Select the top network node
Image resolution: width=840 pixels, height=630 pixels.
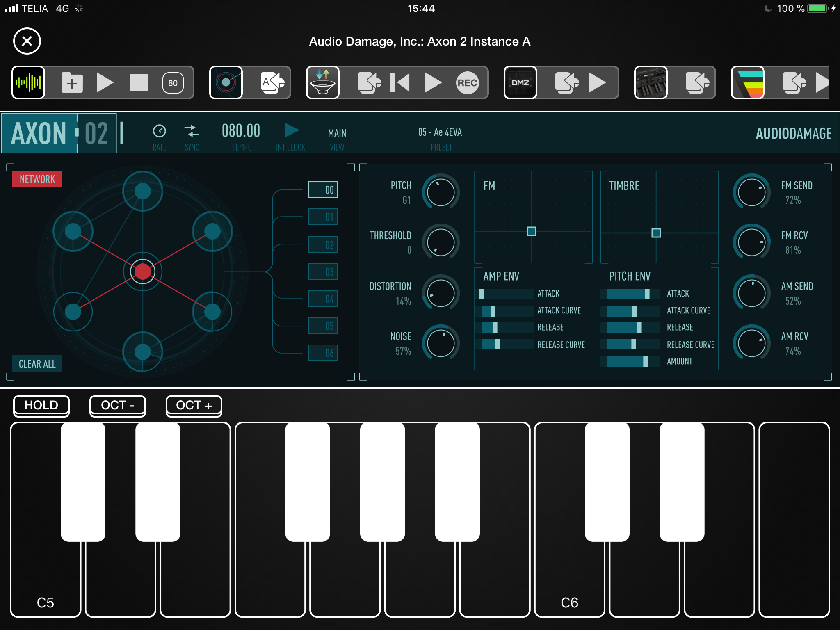click(x=143, y=191)
